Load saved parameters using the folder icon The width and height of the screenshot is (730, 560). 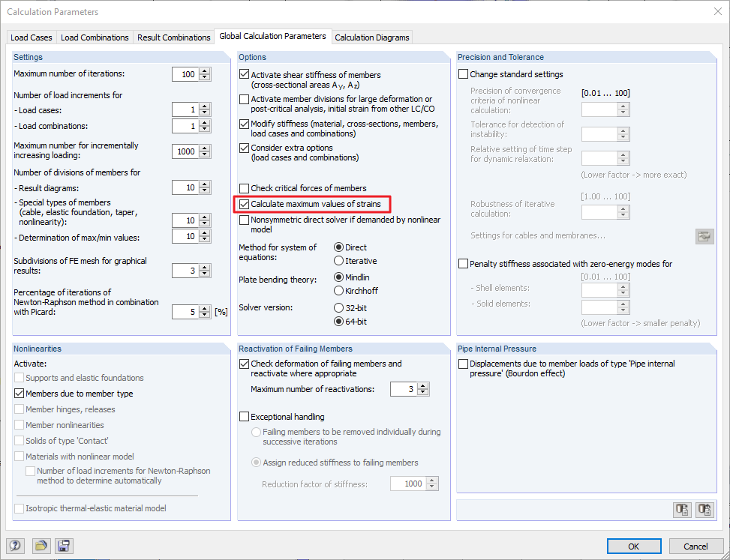(41, 546)
